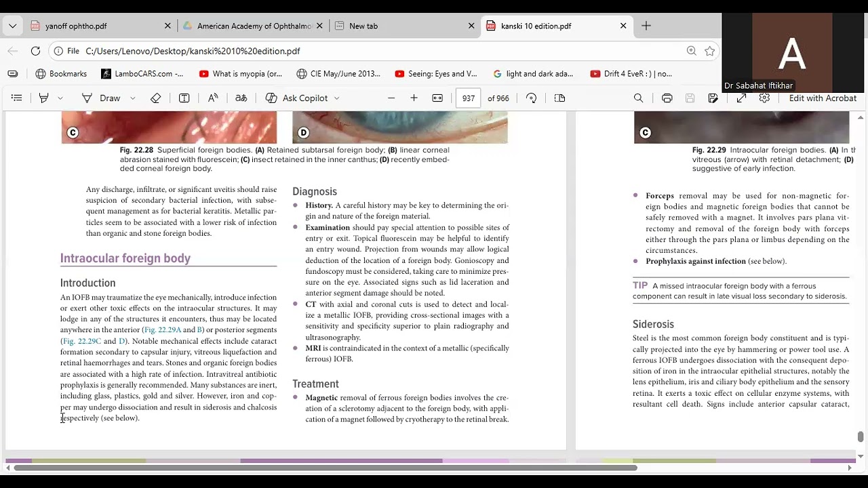
Task: Click scroll right arrow of horizontal scrollbar
Action: tap(850, 468)
